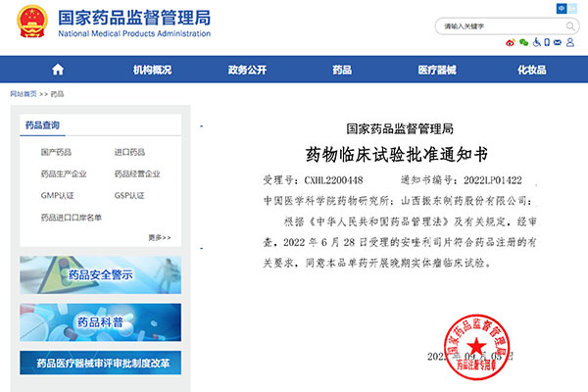Expand 更多>> in 药品查询 panel

pos(159,237)
